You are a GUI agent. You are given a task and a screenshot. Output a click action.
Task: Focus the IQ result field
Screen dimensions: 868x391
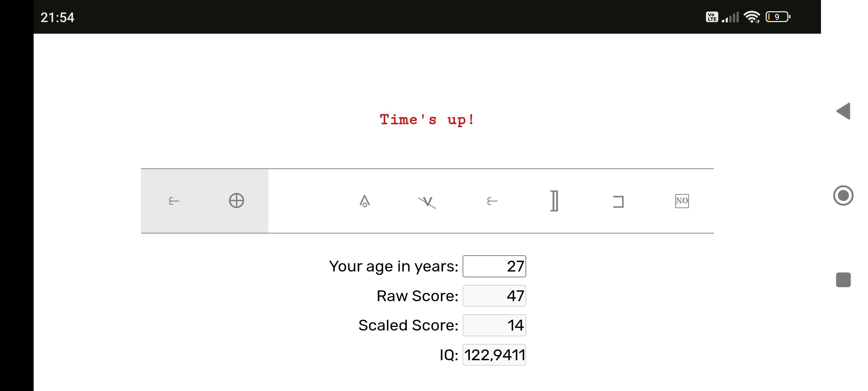point(494,355)
